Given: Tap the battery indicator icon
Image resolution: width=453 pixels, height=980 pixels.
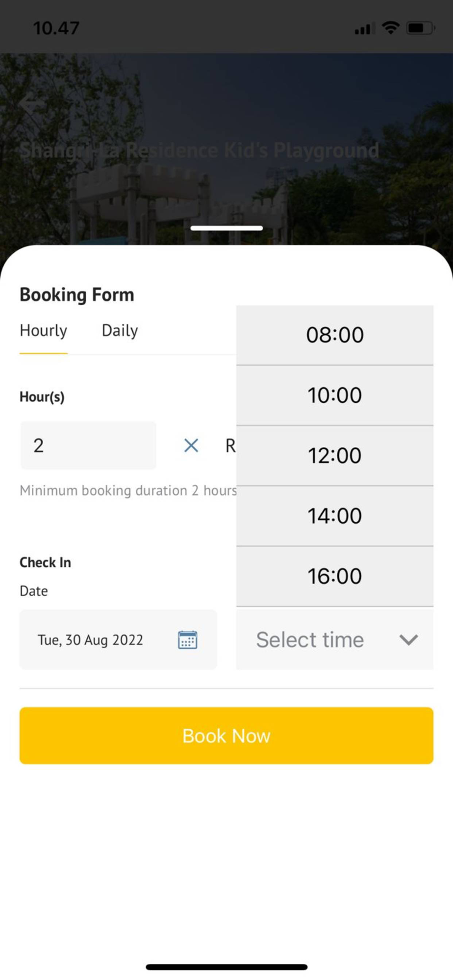Looking at the screenshot, I should pos(420,28).
